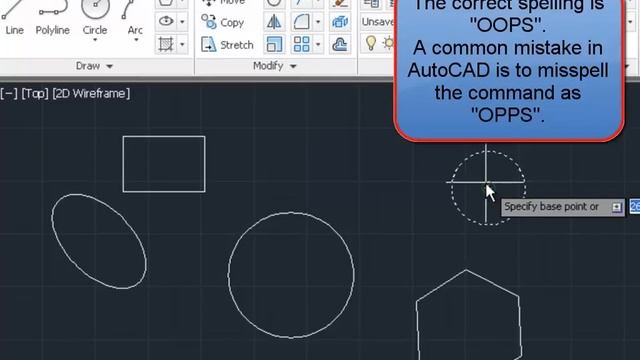Expand the Modify panel
Image resolution: width=640 pixels, height=360 pixels.
[274, 66]
